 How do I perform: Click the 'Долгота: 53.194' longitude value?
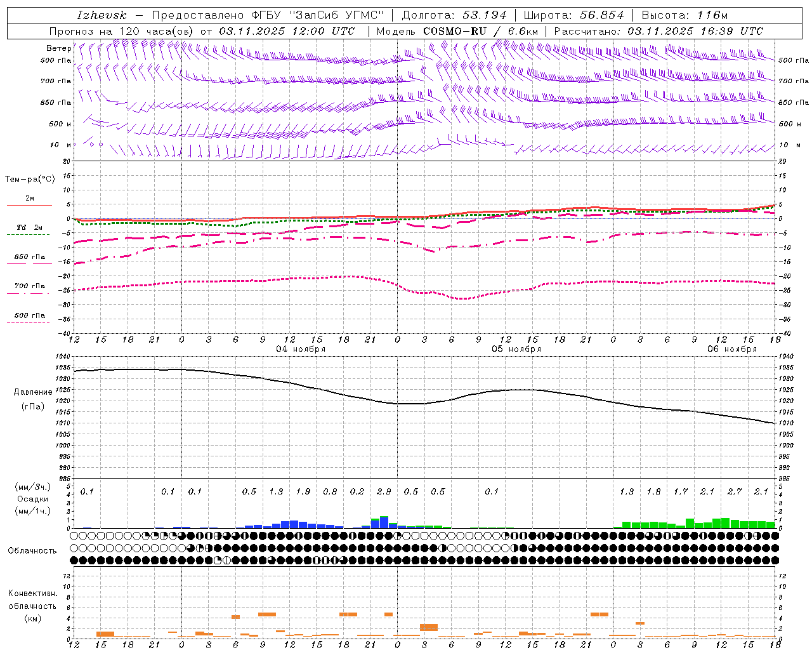[x=454, y=15]
